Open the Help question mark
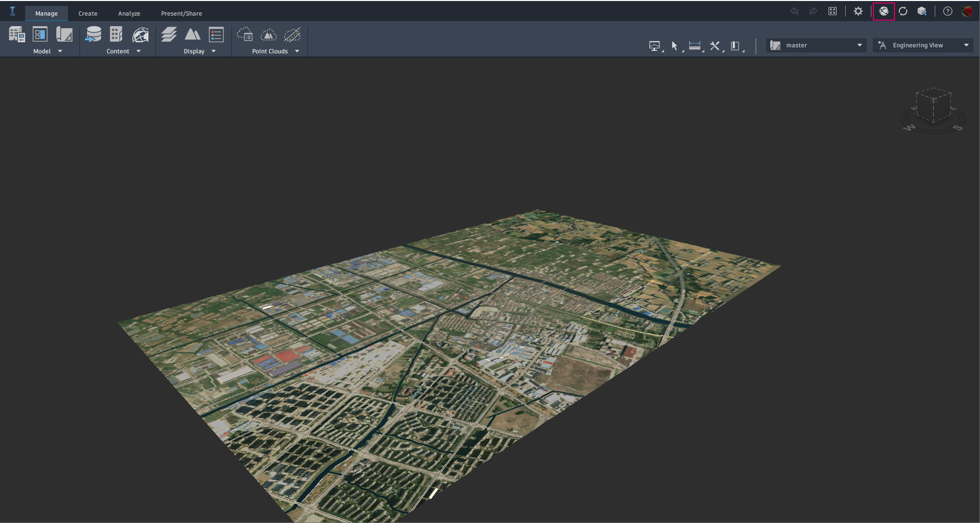The image size is (980, 523). [948, 11]
